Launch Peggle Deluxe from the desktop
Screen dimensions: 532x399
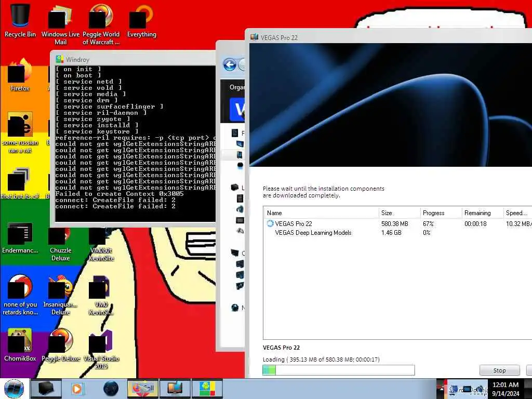pyautogui.click(x=60, y=345)
